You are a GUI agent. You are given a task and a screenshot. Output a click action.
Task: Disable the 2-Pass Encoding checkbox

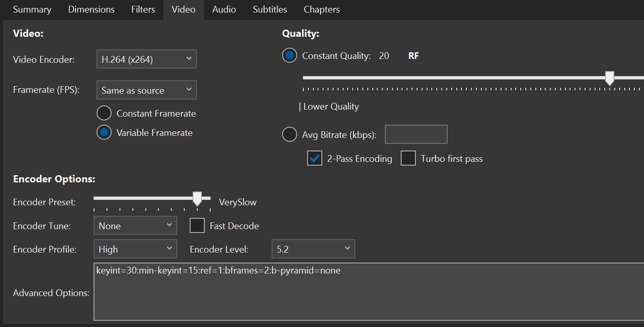pos(315,158)
